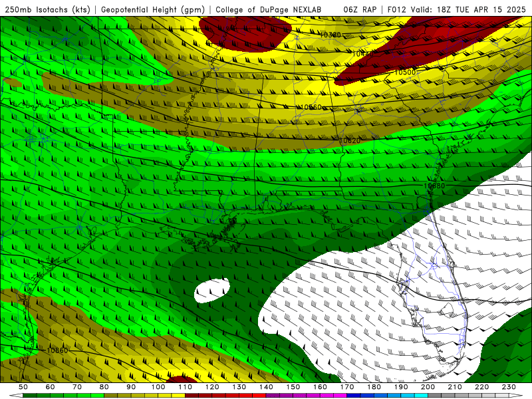Click the 200 value on the color scale
The width and height of the screenshot is (532, 399).
pos(428,387)
